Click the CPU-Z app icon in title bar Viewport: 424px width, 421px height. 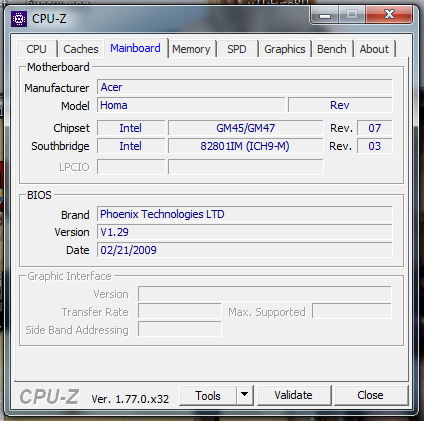[x=19, y=19]
